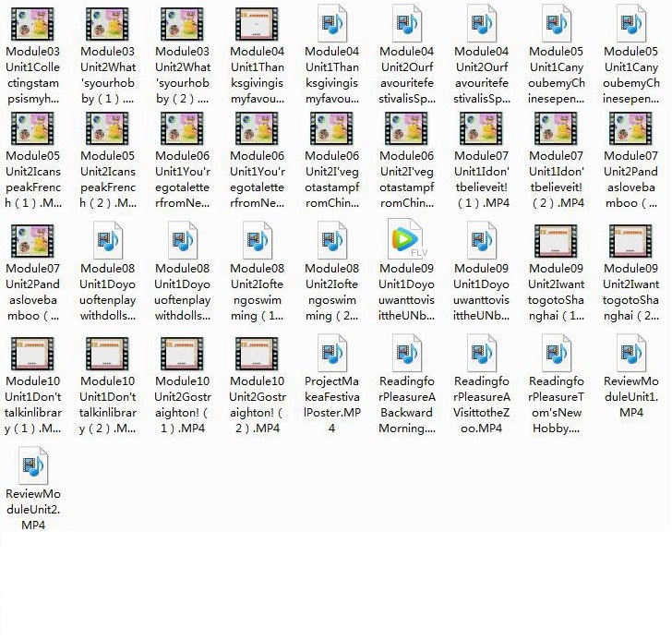The width and height of the screenshot is (672, 640).
Task: Click ReadingforPleasure Tom'sNewHobby file icon
Action: 556,354
